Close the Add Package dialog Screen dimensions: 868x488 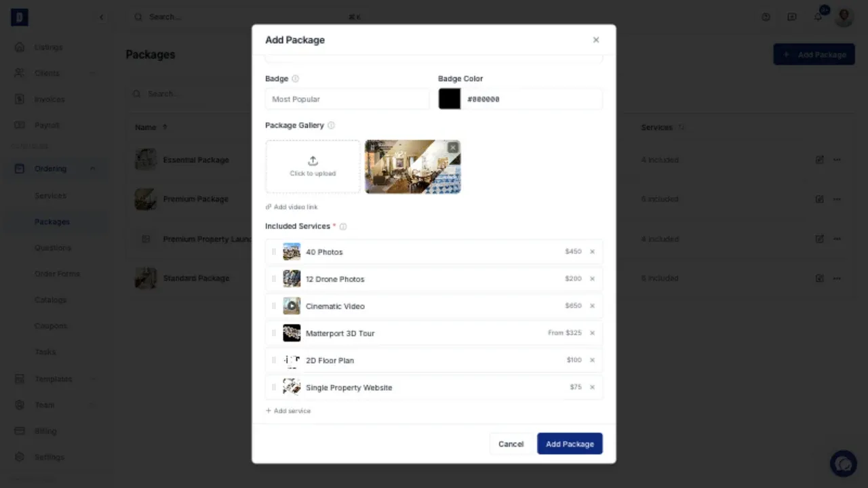[x=596, y=40]
